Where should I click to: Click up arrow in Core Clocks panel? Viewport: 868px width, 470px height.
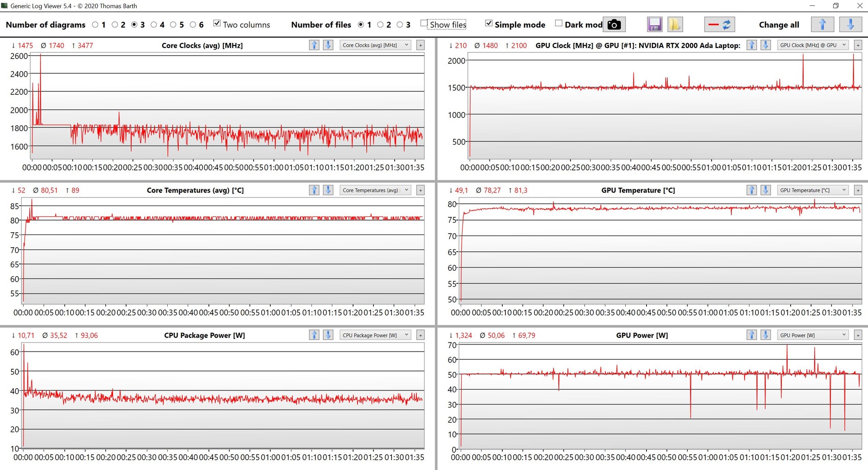(x=314, y=45)
